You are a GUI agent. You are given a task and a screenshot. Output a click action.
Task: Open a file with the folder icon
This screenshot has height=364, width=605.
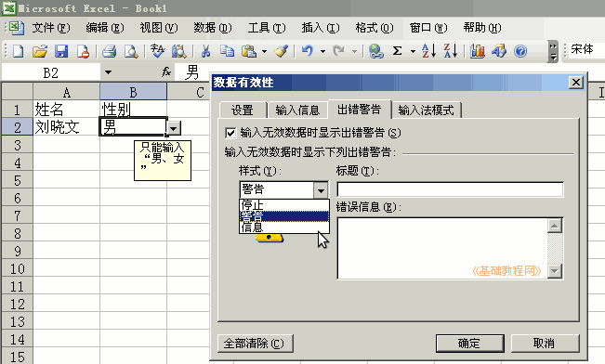point(39,51)
